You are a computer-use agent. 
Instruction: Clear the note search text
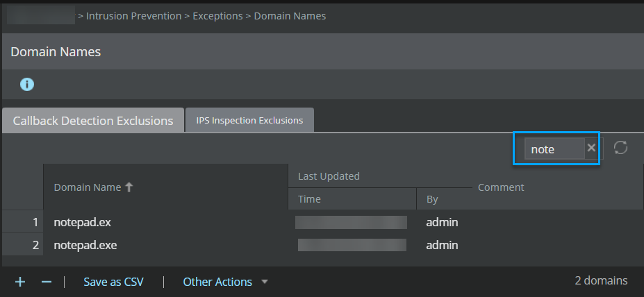tap(591, 148)
